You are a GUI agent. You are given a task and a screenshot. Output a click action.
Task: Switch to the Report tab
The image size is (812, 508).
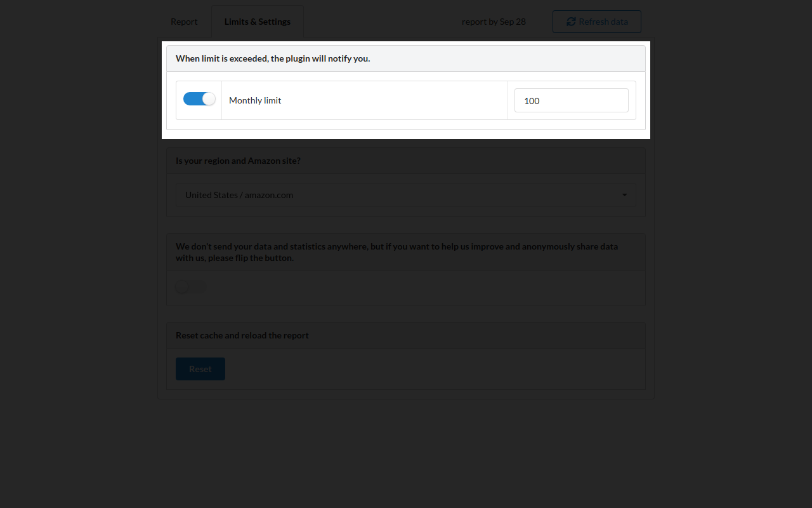(x=184, y=22)
